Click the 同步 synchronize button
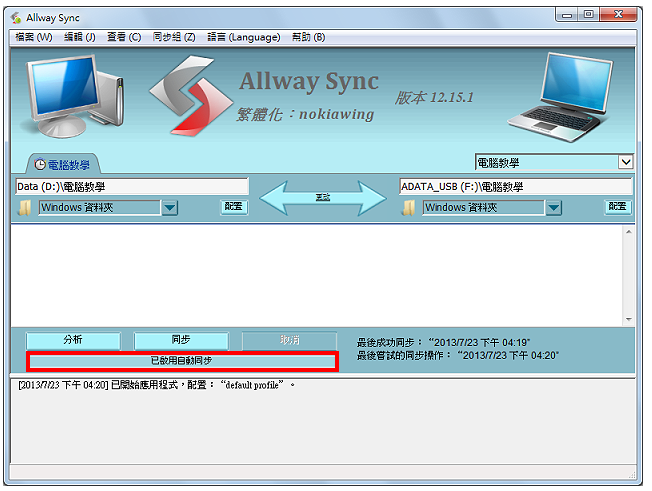The image size is (652, 491). point(181,340)
